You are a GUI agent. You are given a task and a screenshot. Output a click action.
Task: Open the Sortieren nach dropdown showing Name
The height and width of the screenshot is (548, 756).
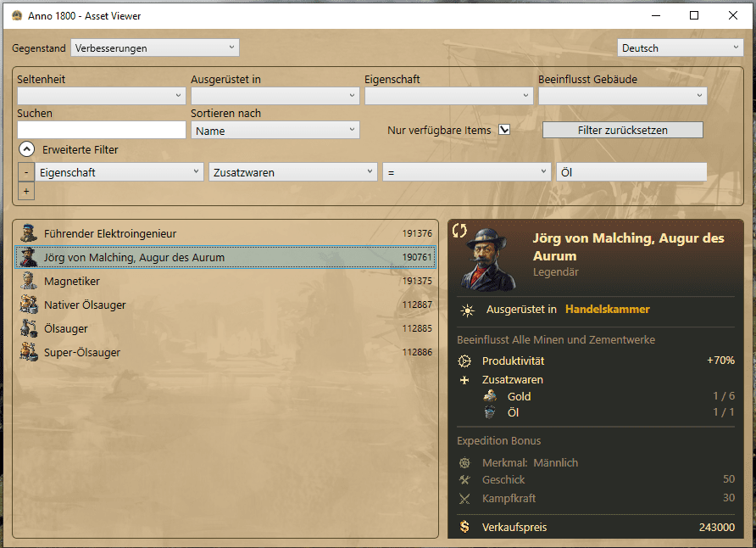[275, 131]
